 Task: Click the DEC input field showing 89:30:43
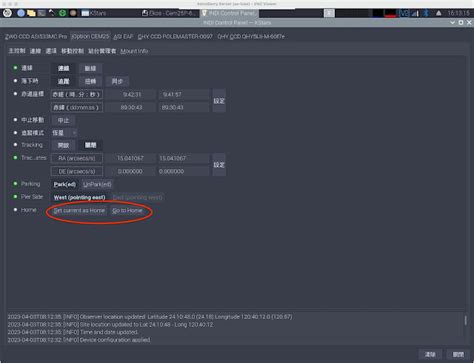tap(184, 107)
